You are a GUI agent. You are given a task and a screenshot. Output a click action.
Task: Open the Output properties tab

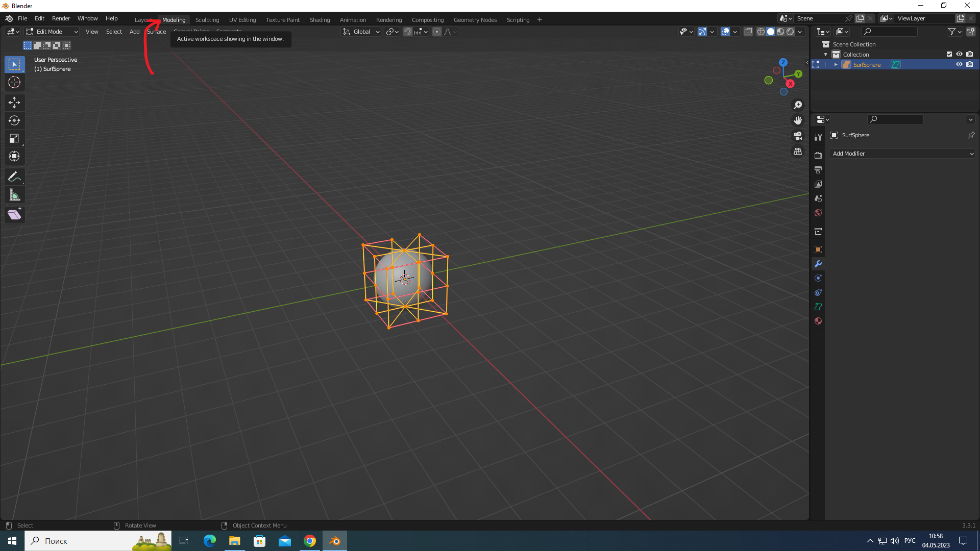818,169
